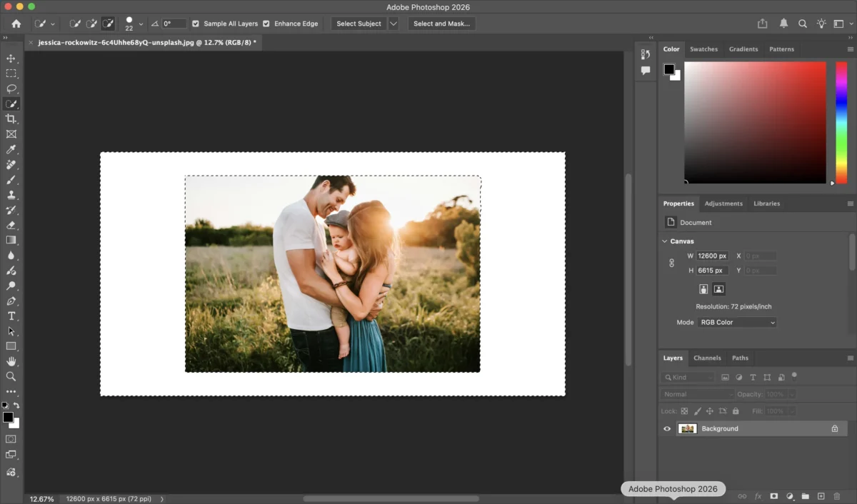Set canvas to landscape orientation
Viewport: 857px width, 504px height.
point(718,289)
